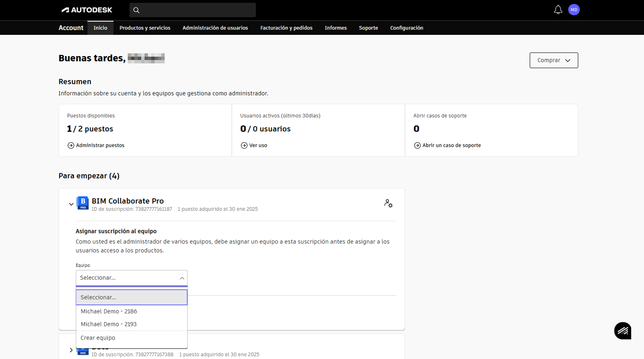The width and height of the screenshot is (644, 359).
Task: Close the Equipo Seleccionar combo box
Action: (131, 278)
